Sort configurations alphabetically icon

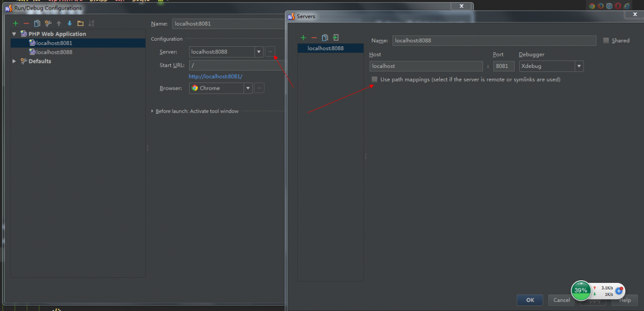[x=91, y=23]
